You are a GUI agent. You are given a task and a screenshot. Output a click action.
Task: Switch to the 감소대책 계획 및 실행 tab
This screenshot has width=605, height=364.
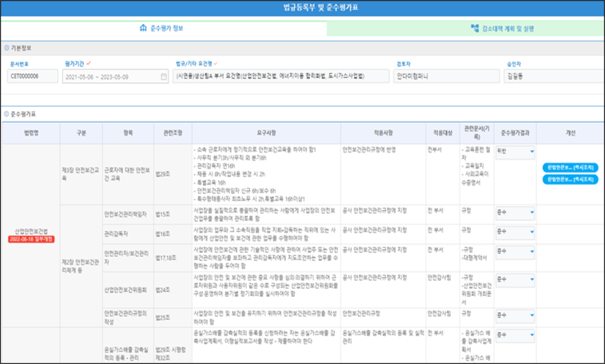click(466, 29)
